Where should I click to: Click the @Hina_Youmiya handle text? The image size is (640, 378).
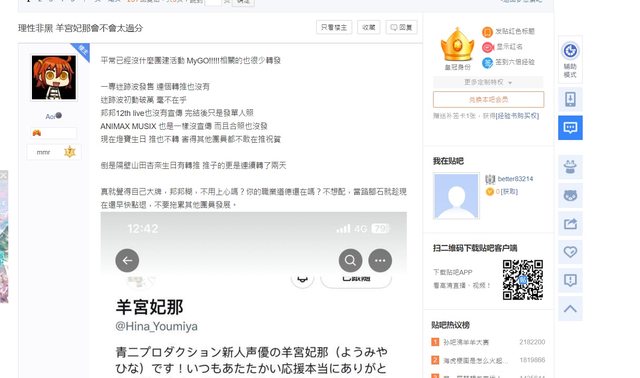pyautogui.click(x=157, y=326)
